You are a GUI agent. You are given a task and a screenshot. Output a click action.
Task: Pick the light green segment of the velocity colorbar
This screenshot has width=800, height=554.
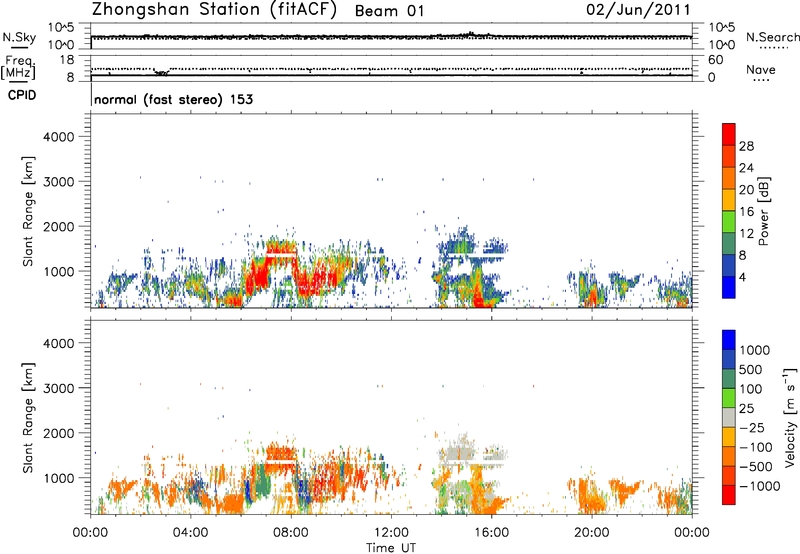pyautogui.click(x=729, y=398)
